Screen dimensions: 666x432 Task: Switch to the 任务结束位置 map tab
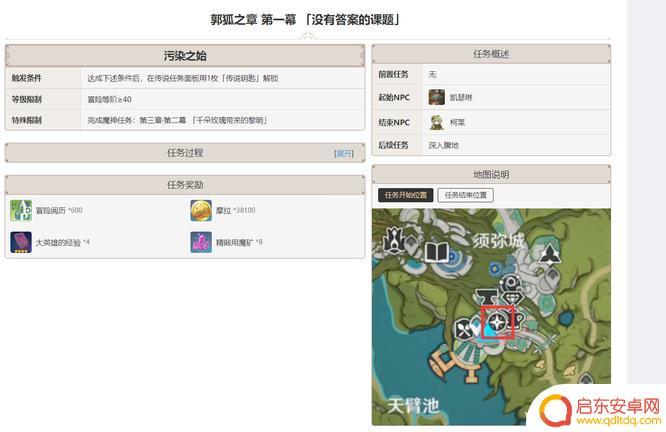coord(466,195)
